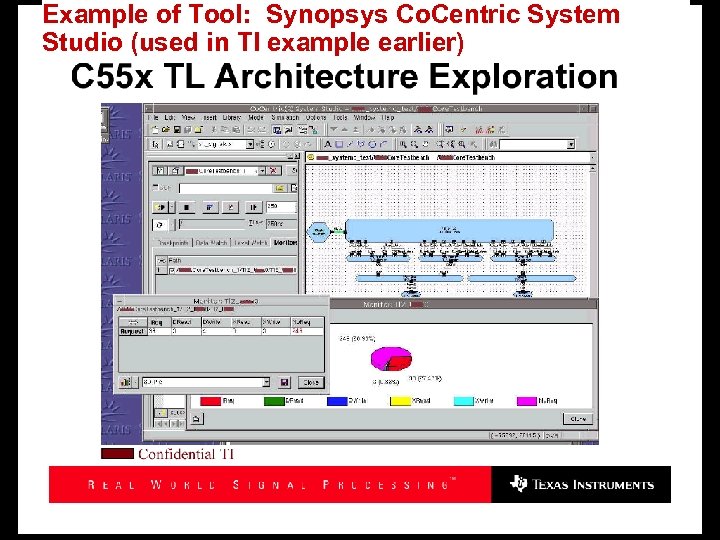Click the zoom-out magnifier icon

414,144
